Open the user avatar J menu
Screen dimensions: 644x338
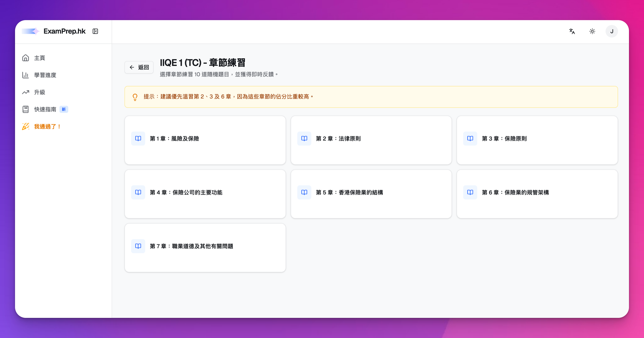click(612, 31)
